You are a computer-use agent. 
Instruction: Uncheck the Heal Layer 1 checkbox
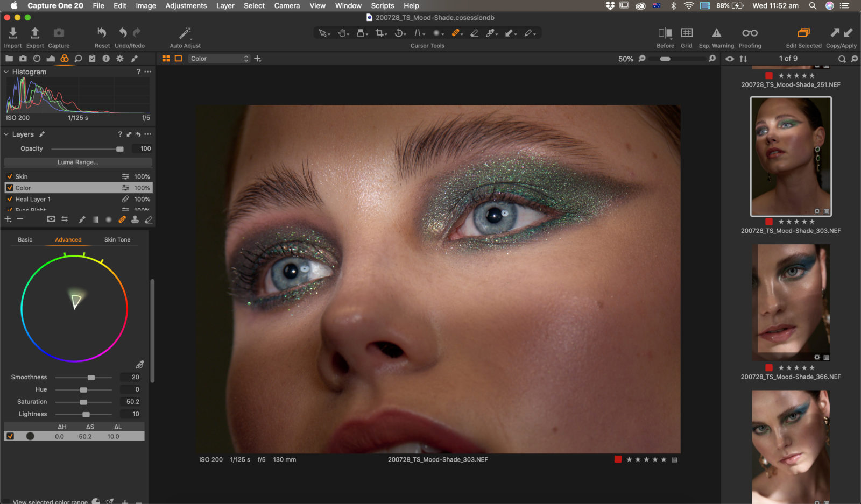point(9,199)
